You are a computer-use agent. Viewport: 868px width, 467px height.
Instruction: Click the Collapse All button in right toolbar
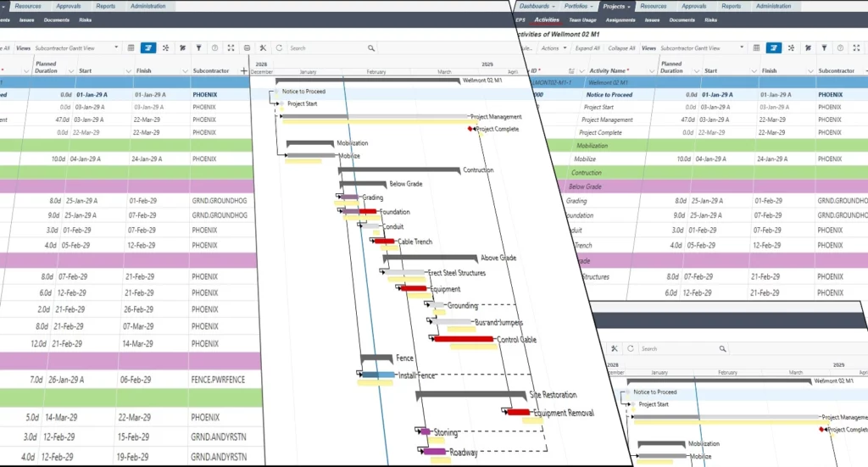pos(621,48)
